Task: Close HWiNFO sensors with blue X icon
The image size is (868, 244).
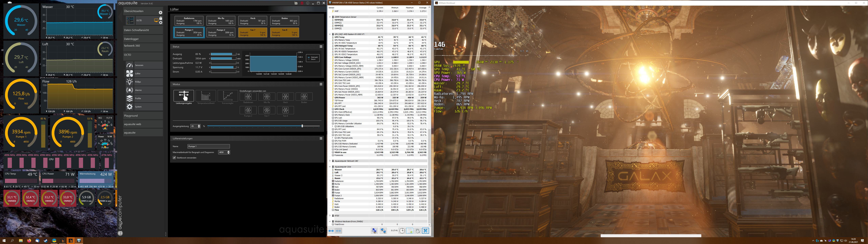Action: coord(426,231)
